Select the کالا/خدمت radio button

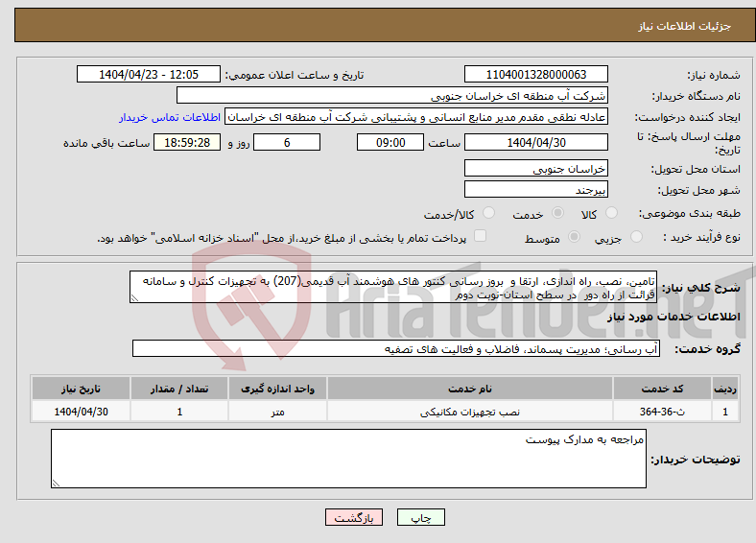pos(489,213)
